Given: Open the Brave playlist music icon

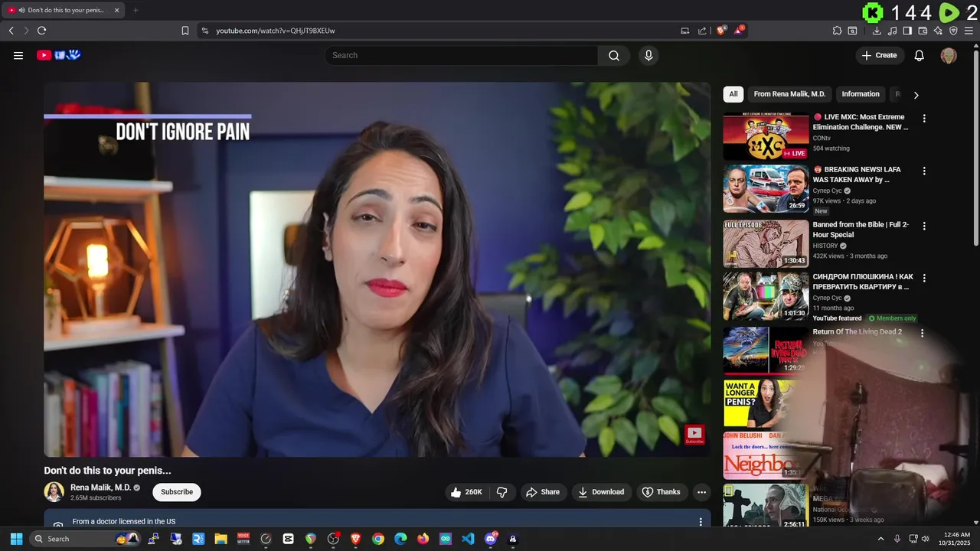Looking at the screenshot, I should [x=892, y=31].
